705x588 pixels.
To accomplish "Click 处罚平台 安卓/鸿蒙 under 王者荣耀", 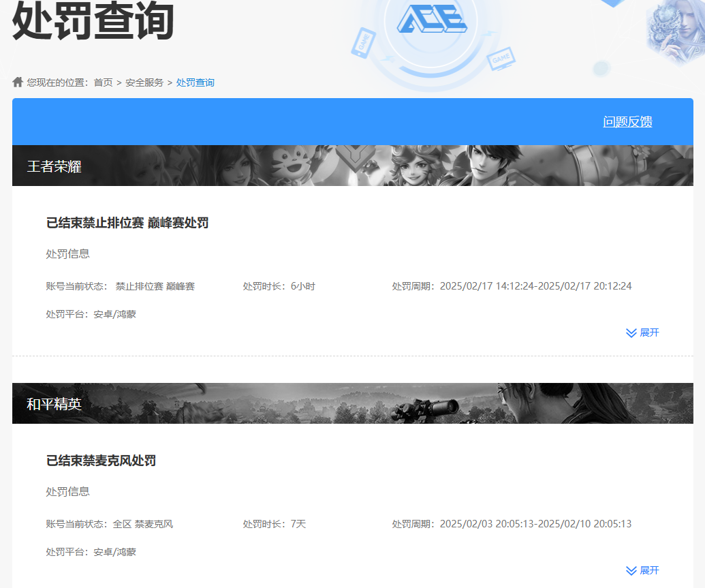I will (91, 314).
